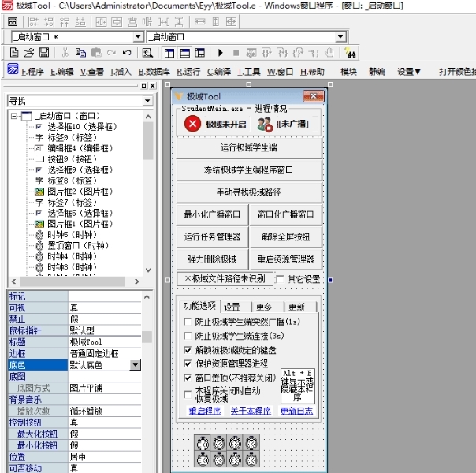476x473 pixels.
Task: Switch to the 设置 tab in form
Action: click(x=232, y=307)
